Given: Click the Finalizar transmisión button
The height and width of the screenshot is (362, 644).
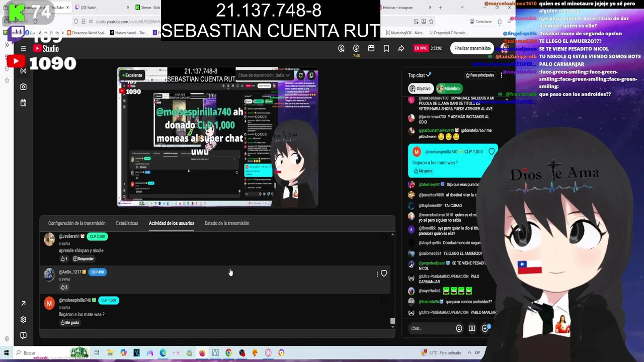Looking at the screenshot, I should (x=472, y=48).
